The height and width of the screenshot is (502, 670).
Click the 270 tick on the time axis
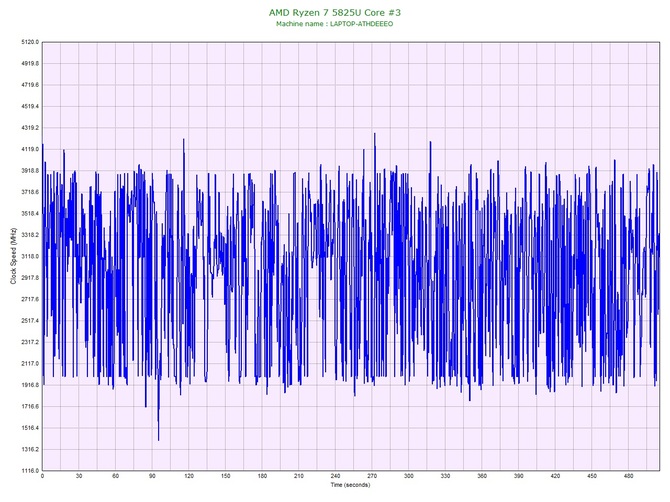372,476
